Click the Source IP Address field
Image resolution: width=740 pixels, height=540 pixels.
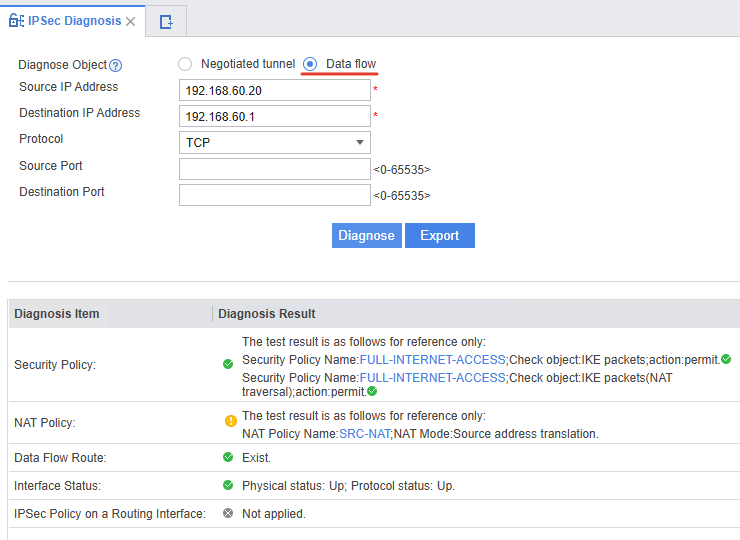coord(274,90)
